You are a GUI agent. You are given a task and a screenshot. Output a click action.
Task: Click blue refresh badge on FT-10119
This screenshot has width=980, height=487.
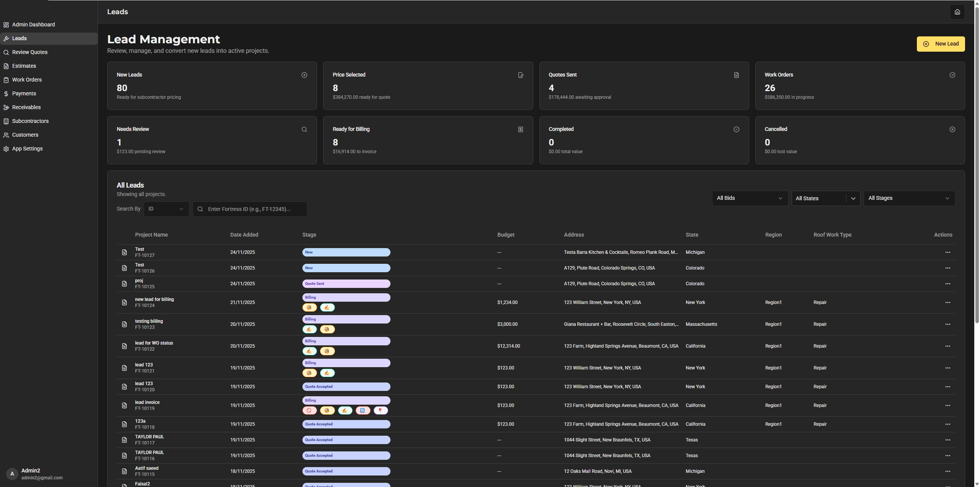coord(363,410)
